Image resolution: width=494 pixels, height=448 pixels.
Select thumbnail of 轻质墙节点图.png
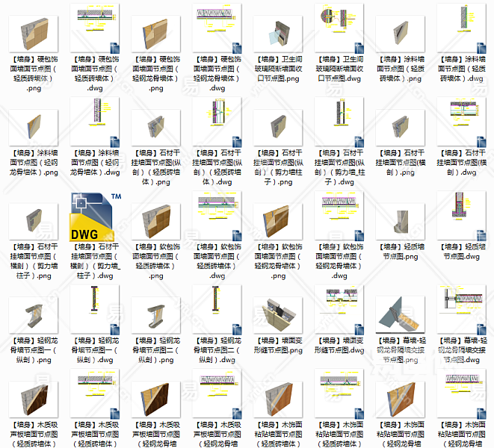tap(401, 222)
